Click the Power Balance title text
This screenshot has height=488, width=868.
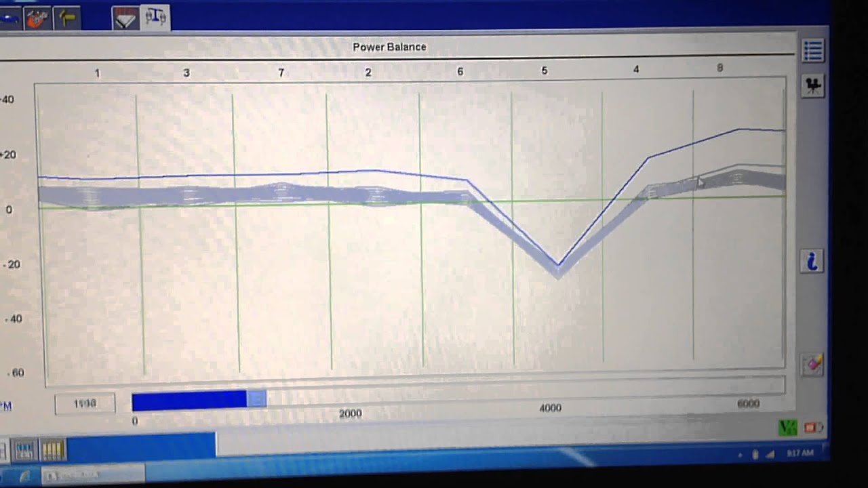click(x=389, y=47)
